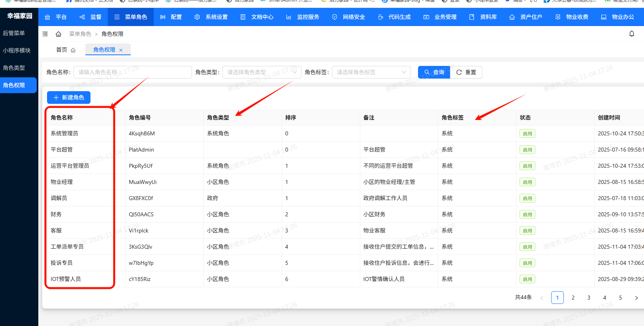The image size is (644, 326).
Task: Go to the next page arrow
Action: [x=636, y=298]
